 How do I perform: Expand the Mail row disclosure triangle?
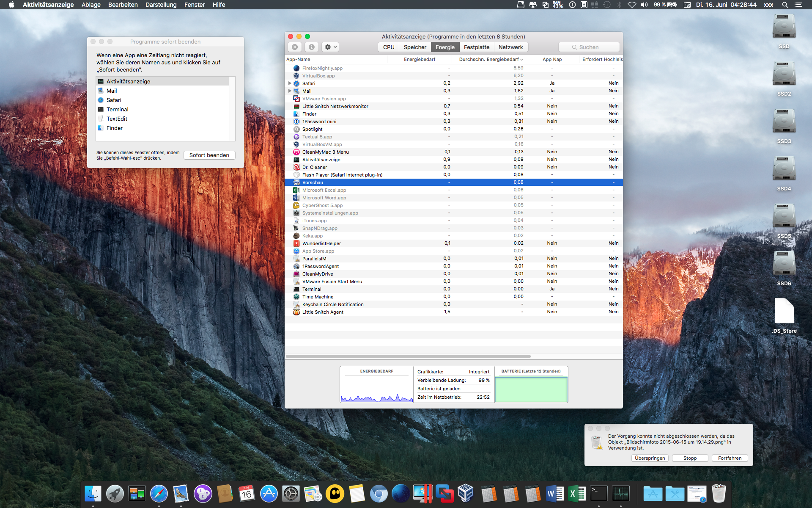point(290,91)
